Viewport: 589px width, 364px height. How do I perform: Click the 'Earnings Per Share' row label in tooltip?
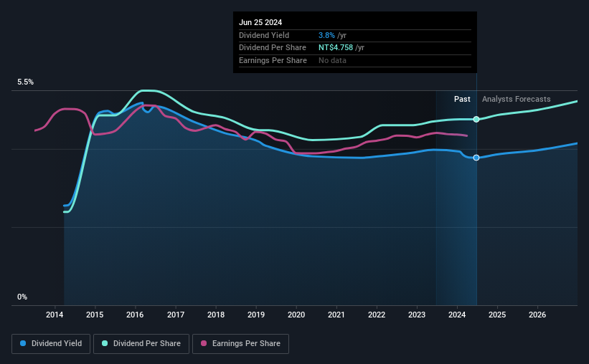click(x=273, y=60)
